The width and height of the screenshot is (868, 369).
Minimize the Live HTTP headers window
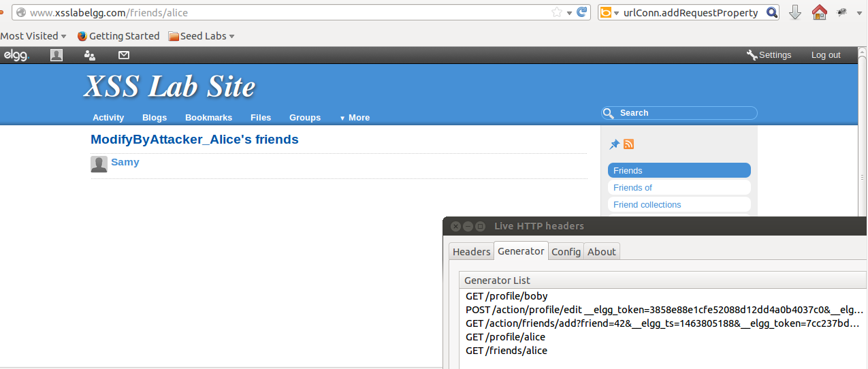click(x=468, y=226)
